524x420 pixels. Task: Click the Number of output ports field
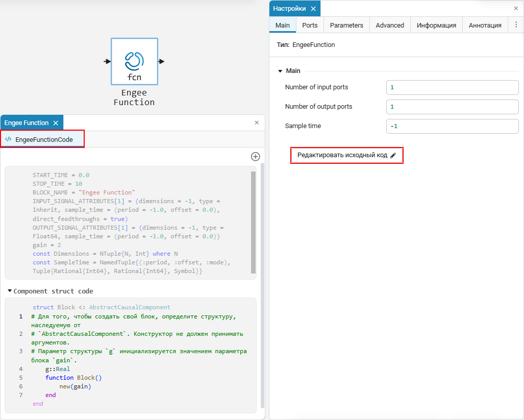pyautogui.click(x=452, y=107)
